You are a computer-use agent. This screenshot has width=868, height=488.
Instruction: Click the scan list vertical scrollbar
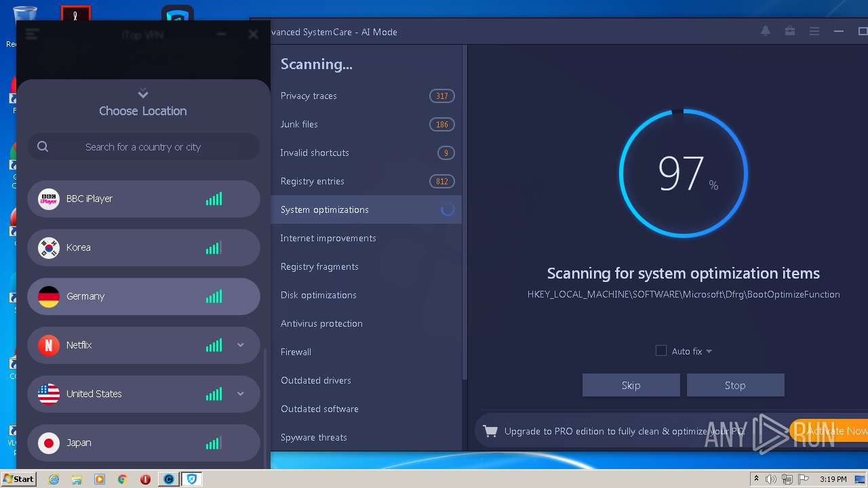[465, 213]
